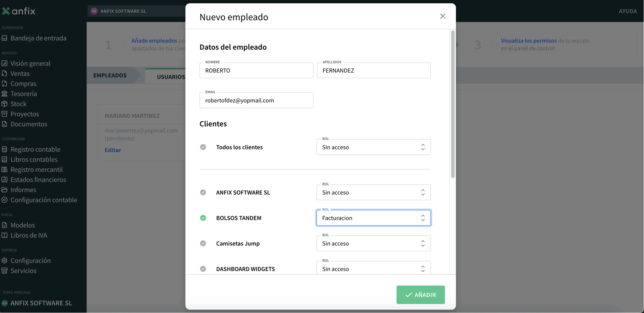This screenshot has width=644, height=313.
Task: Click the Registro mercantil icon
Action: click(5, 170)
